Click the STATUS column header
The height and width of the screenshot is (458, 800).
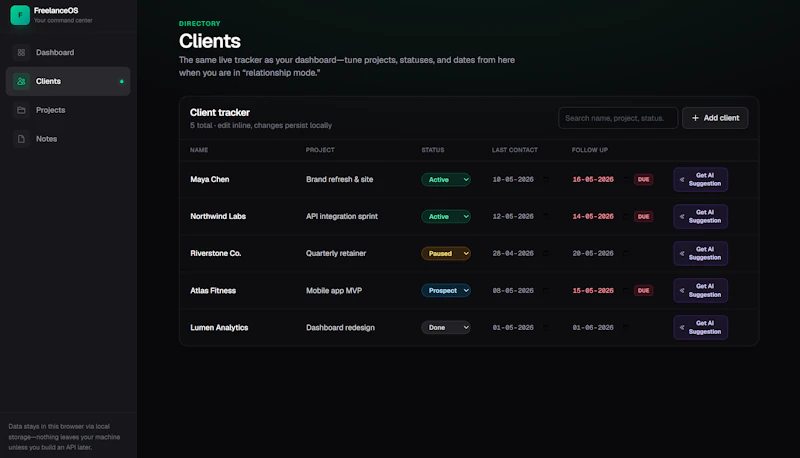(433, 150)
